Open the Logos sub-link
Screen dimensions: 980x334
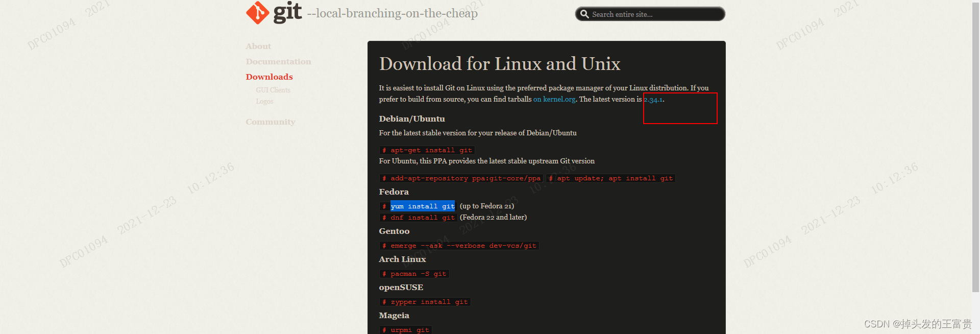click(264, 101)
